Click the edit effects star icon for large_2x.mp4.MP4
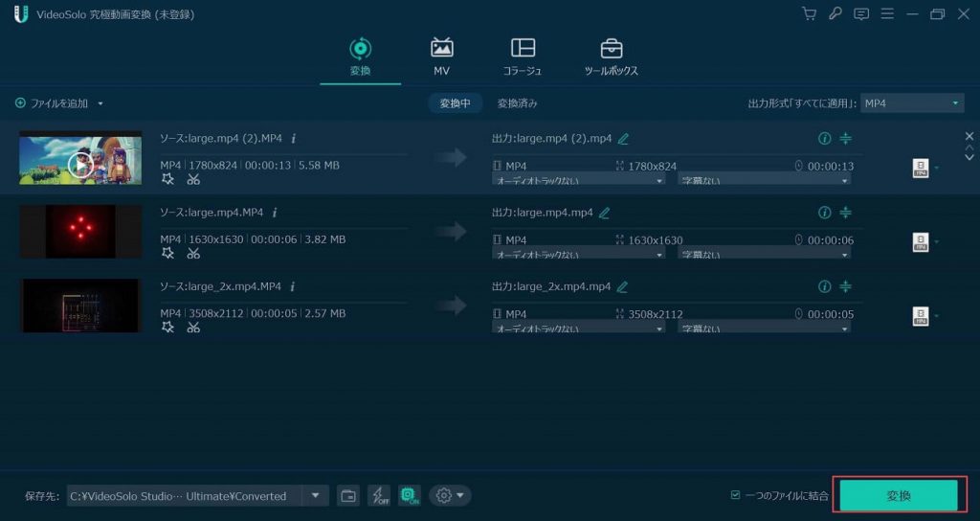 (x=168, y=327)
